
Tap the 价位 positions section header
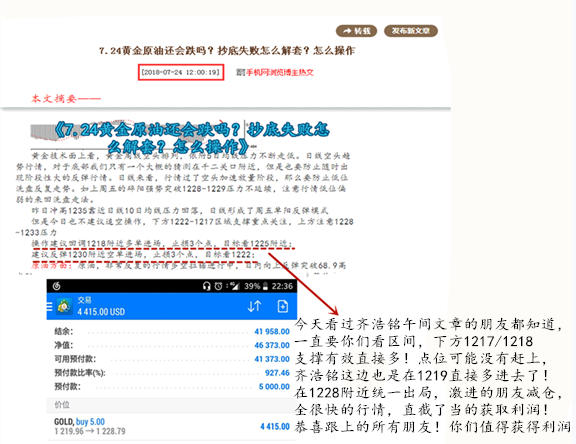(x=171, y=405)
